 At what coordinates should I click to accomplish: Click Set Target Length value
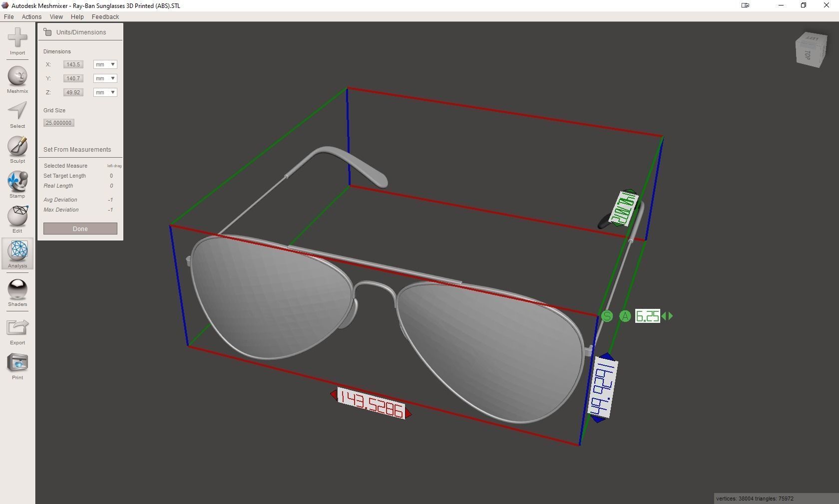[x=111, y=176]
